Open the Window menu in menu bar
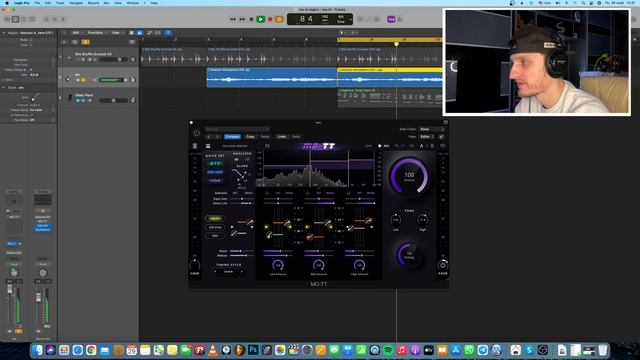The width and height of the screenshot is (640, 360). [133, 3]
